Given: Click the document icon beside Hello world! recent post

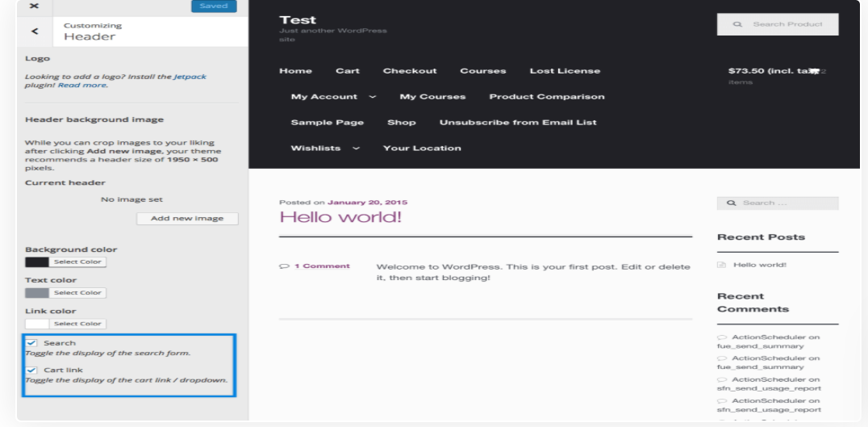Looking at the screenshot, I should [x=722, y=265].
